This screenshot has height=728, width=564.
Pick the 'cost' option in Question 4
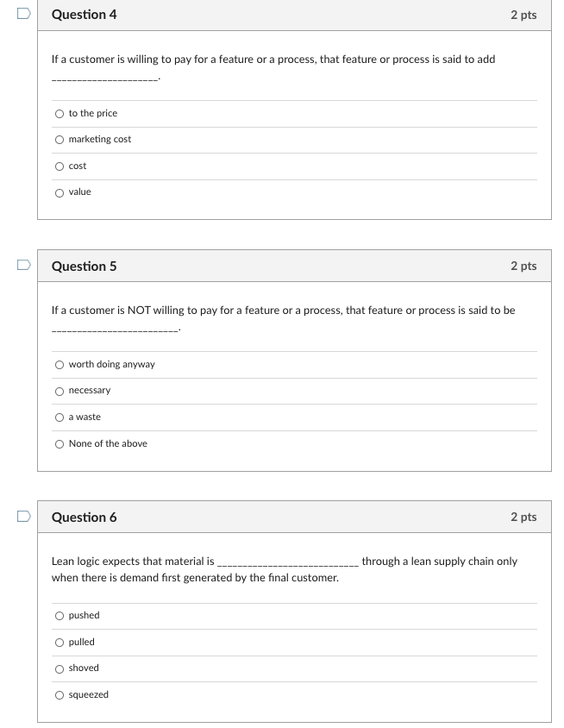point(60,166)
